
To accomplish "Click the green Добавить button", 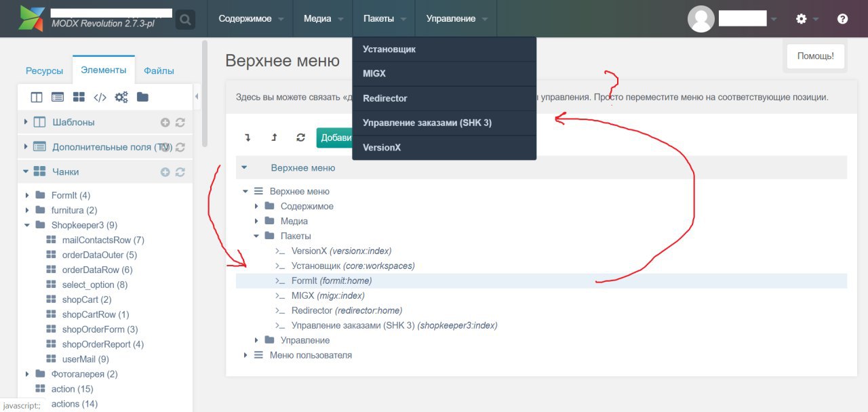I will pyautogui.click(x=335, y=138).
